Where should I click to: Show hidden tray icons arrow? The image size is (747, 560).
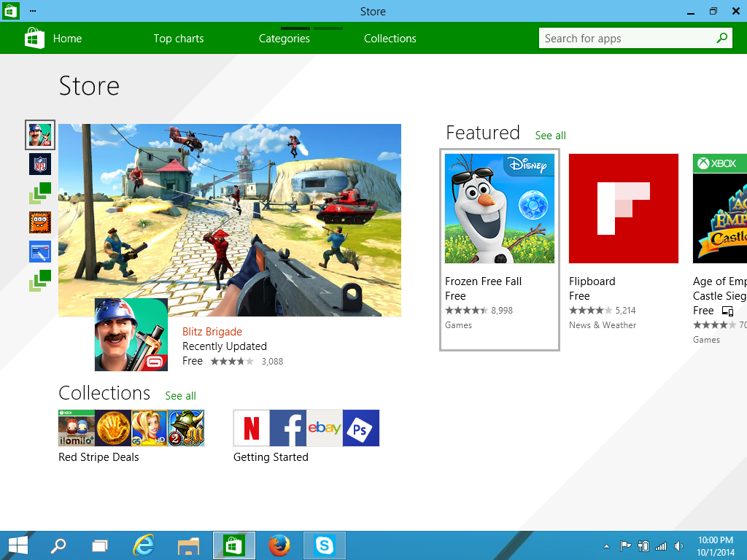(606, 546)
